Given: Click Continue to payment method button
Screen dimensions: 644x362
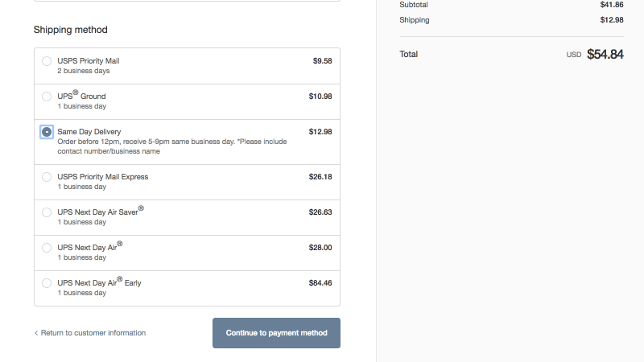Looking at the screenshot, I should pos(276,333).
